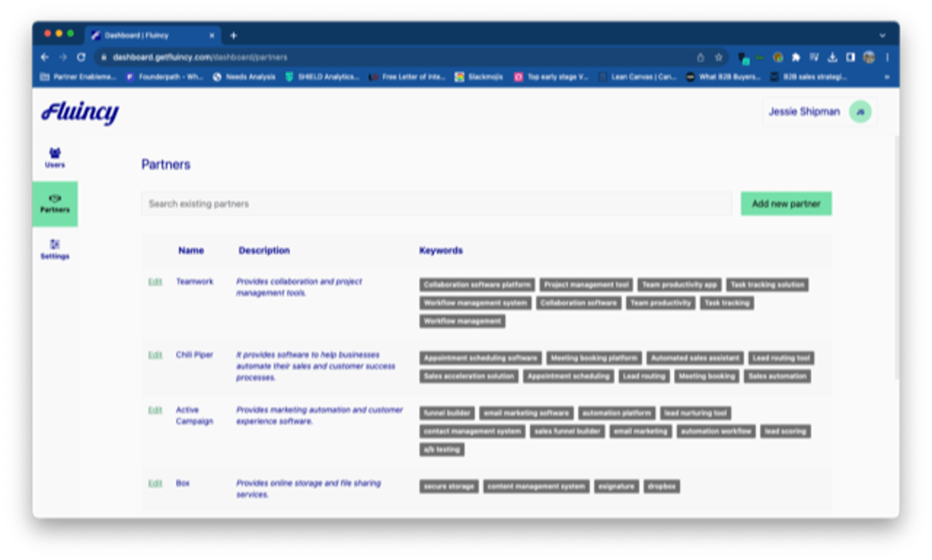Viewport: 932px width, 560px height.
Task: Click the browser address bar URL
Action: [x=200, y=57]
